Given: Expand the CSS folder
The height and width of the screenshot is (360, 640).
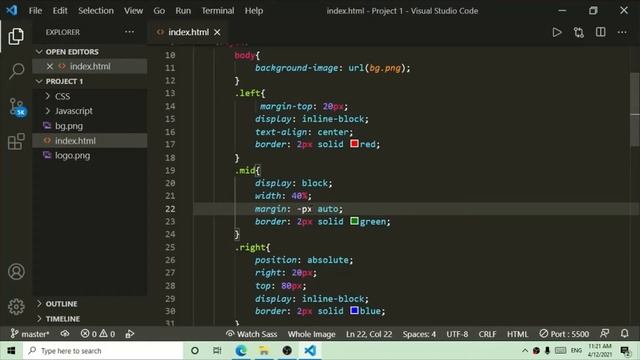Looking at the screenshot, I should [x=90, y=96].
